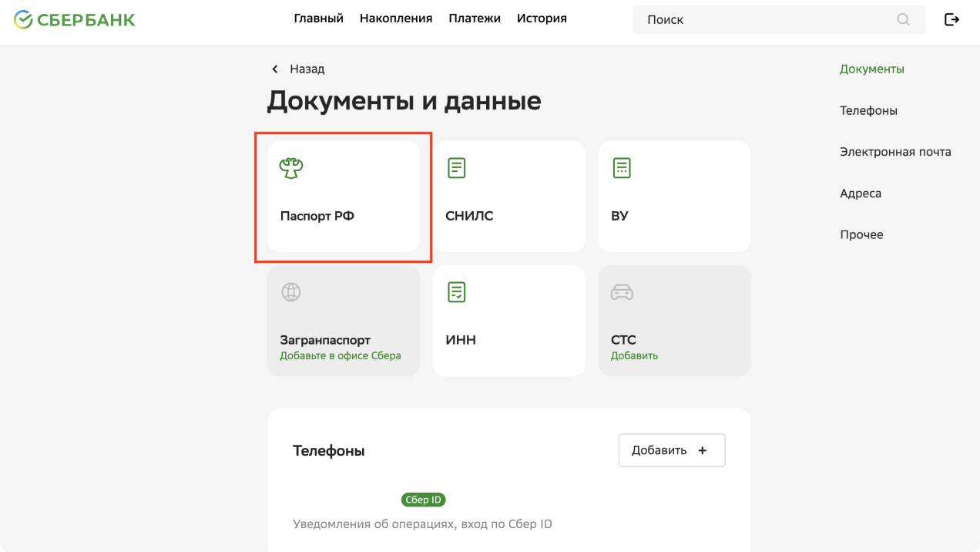Click the Паспорт РФ emblem icon

291,168
